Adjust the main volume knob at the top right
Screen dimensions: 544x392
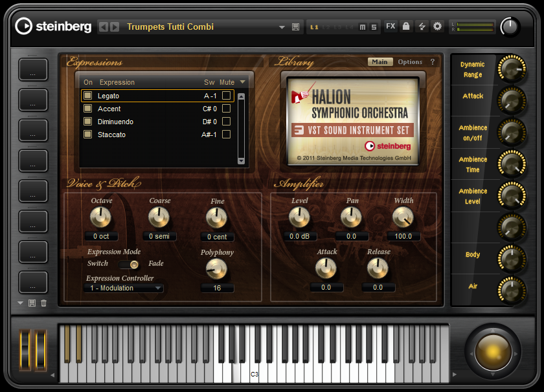[x=510, y=27]
